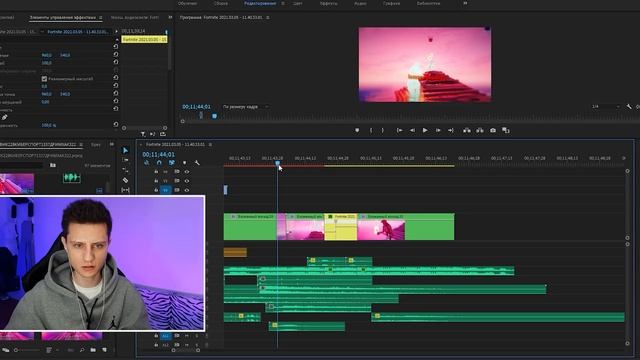Select the Selection arrow tool
The width and height of the screenshot is (640, 360).
click(x=125, y=150)
